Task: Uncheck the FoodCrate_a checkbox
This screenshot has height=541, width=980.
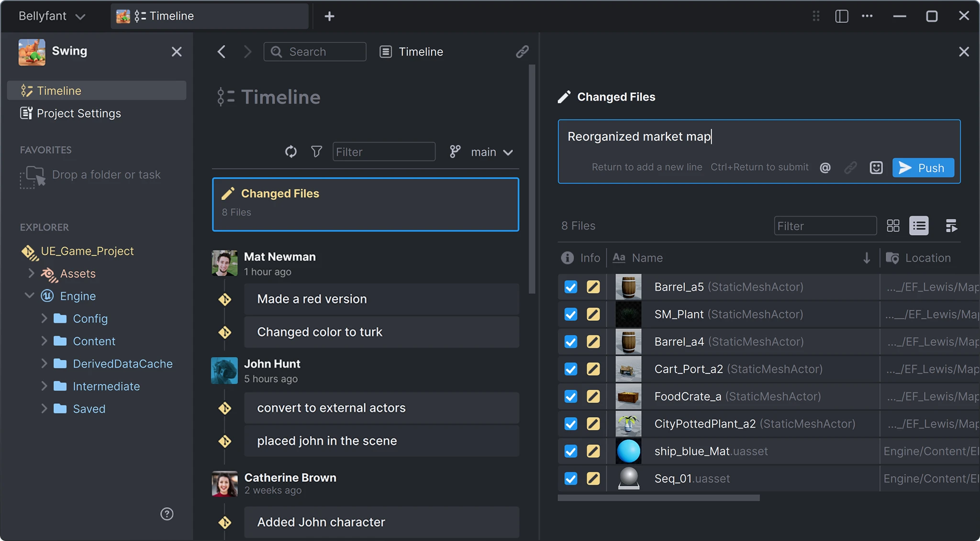Action: coord(570,396)
